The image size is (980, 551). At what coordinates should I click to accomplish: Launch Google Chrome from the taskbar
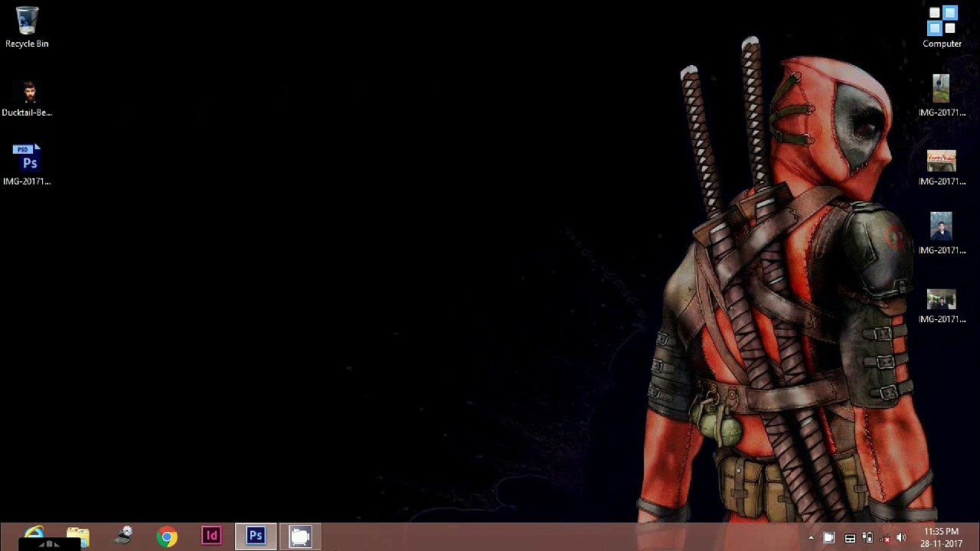(x=167, y=536)
